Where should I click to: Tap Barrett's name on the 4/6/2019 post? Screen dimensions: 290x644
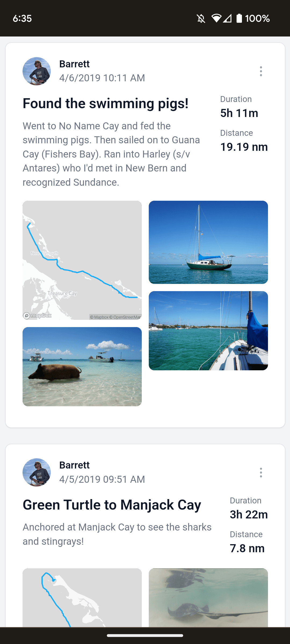click(x=74, y=64)
